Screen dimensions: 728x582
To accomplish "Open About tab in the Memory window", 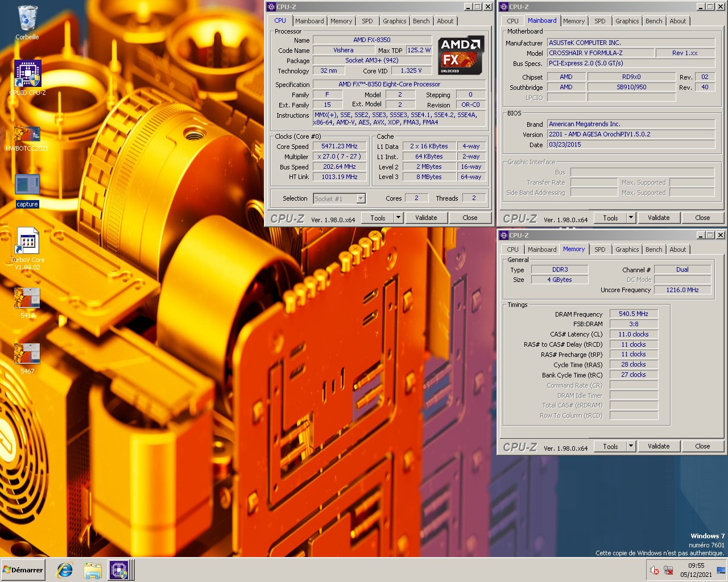I will point(678,250).
